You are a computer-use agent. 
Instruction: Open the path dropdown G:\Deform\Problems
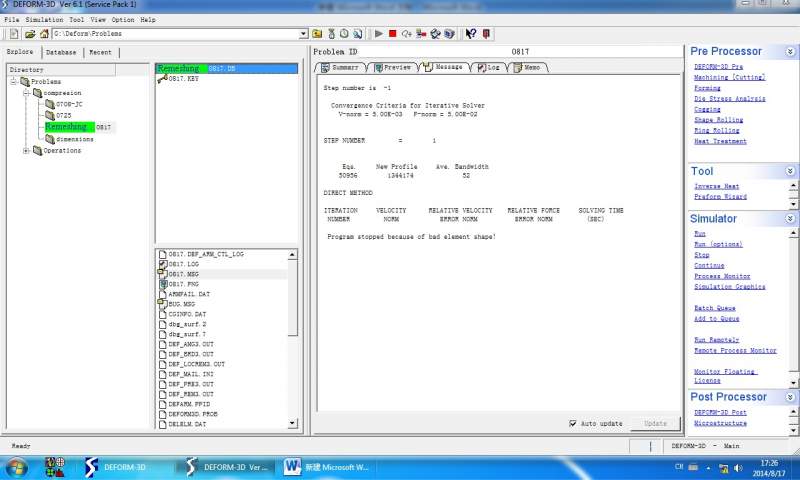point(303,34)
